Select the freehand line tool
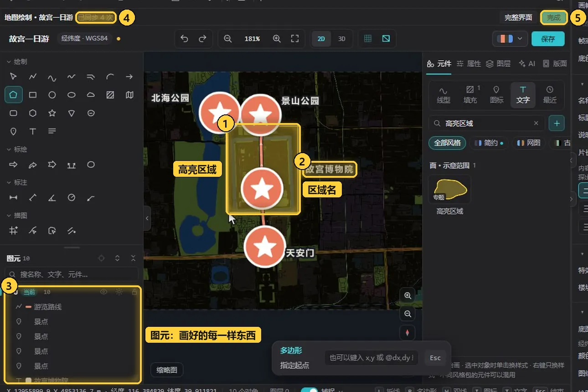 [72, 77]
